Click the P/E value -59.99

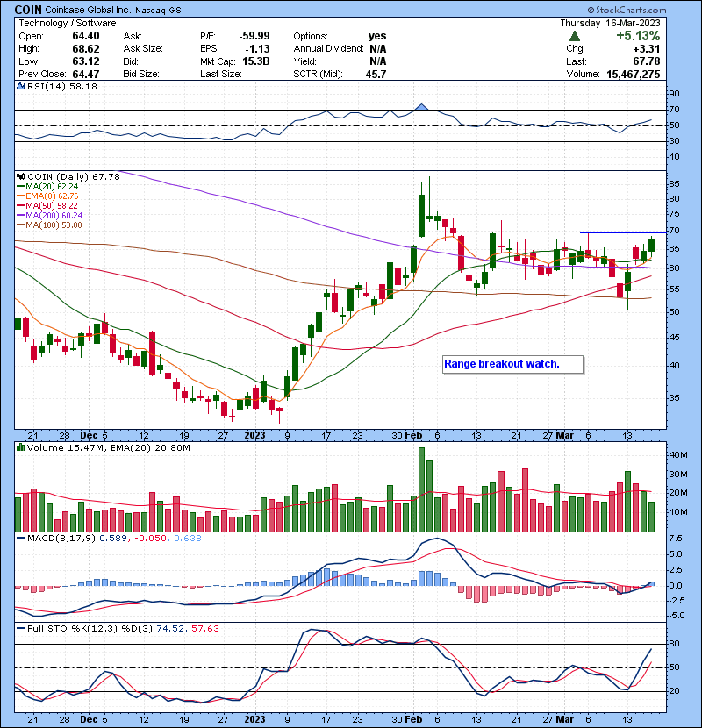254,36
